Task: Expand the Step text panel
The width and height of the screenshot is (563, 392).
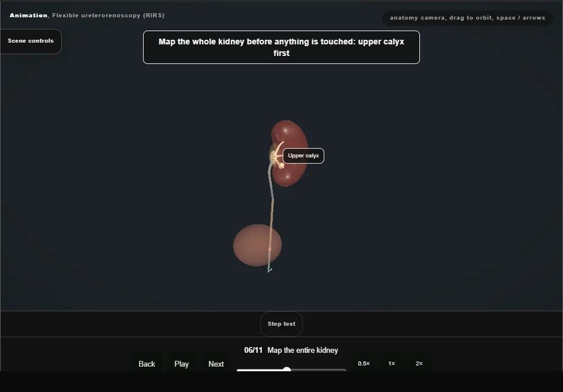Action: point(281,324)
